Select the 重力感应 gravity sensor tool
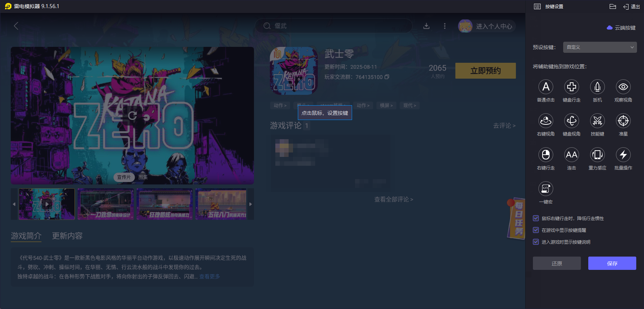Image resolution: width=644 pixels, height=309 pixels. [597, 155]
